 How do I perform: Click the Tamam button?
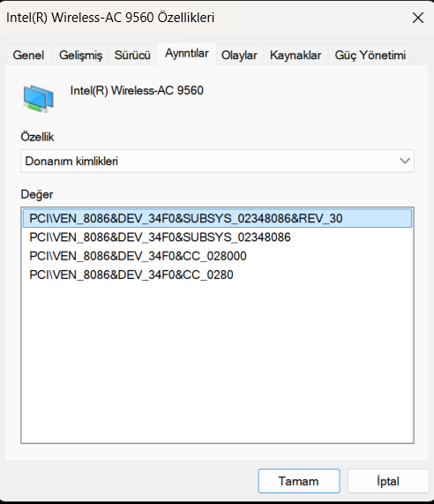(299, 481)
